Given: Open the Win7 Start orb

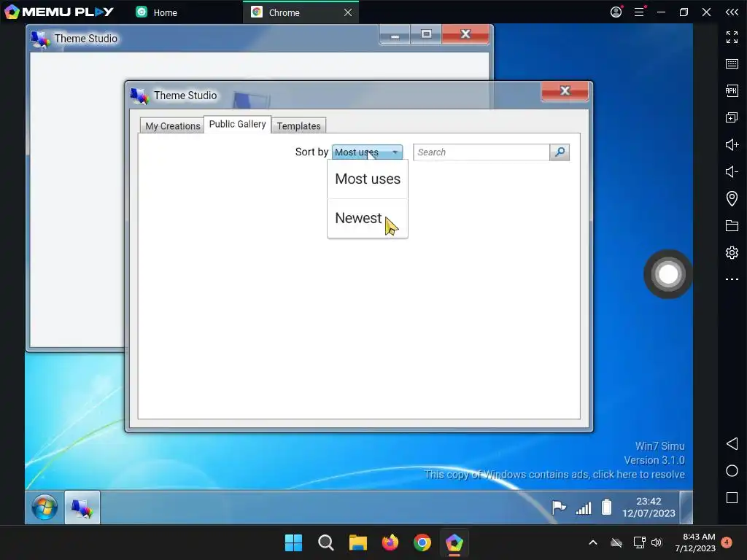Looking at the screenshot, I should click(44, 507).
